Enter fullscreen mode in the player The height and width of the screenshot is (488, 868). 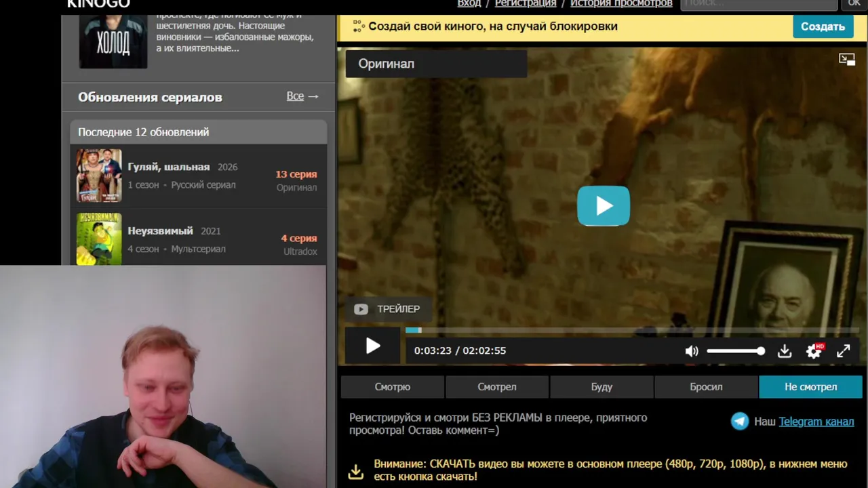click(844, 351)
